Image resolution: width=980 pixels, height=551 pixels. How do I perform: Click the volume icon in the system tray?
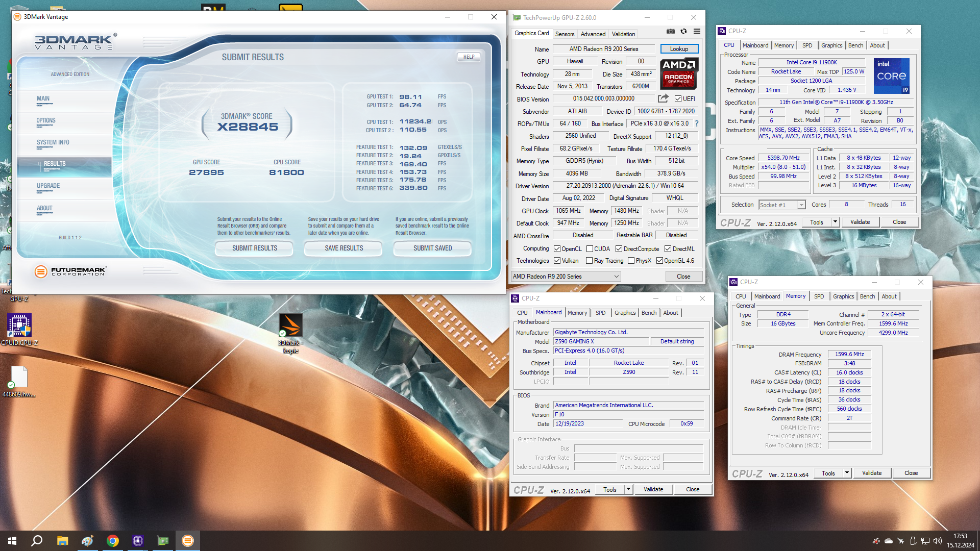pos(937,541)
